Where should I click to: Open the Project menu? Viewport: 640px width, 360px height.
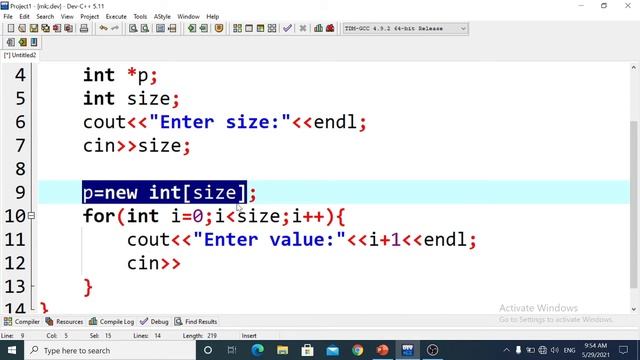(x=89, y=17)
